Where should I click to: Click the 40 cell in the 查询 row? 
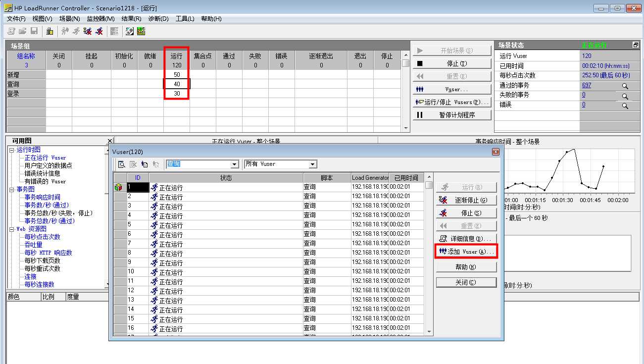pyautogui.click(x=177, y=84)
